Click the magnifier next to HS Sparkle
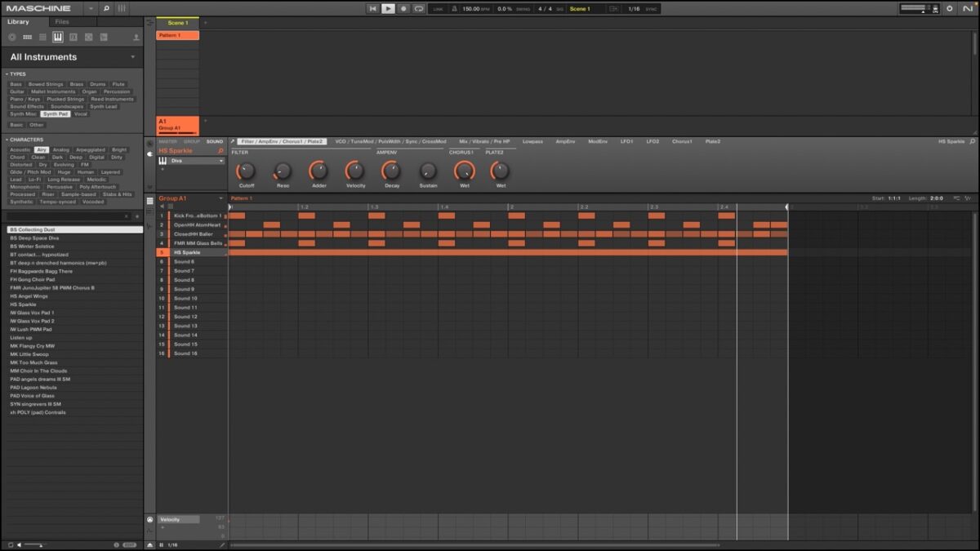980x551 pixels. 220,151
